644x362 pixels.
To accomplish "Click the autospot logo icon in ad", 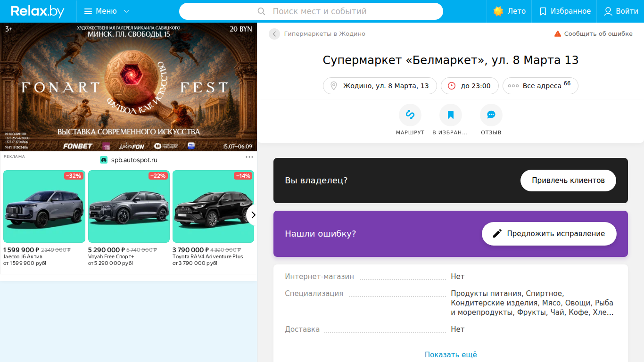I will click(x=104, y=160).
